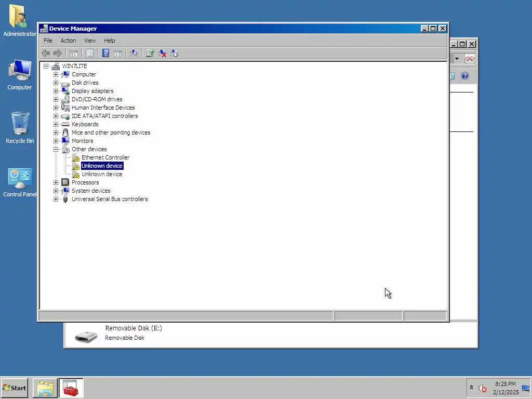Viewport: 532px width, 399px height.
Task: Show hidden system tray icons
Action: tap(471, 387)
